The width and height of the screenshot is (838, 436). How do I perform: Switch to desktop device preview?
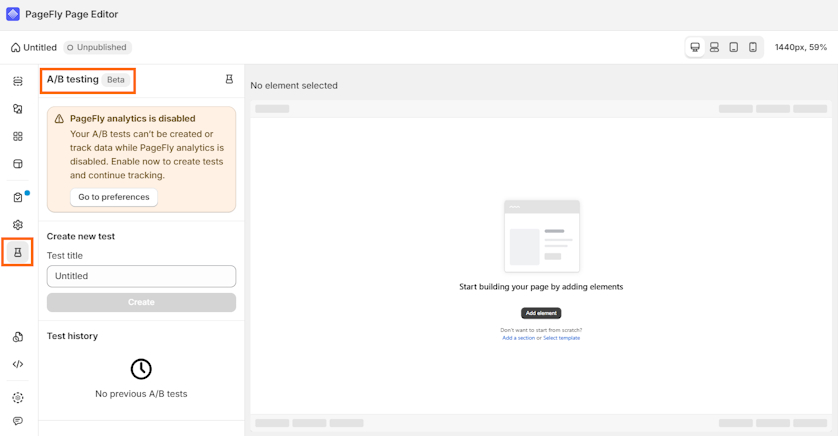click(695, 48)
